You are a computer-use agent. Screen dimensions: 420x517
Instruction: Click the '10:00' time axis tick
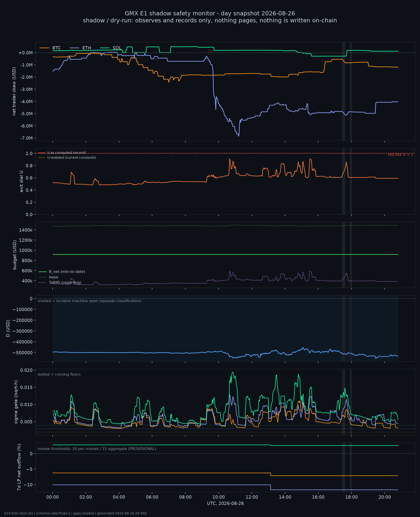click(219, 497)
